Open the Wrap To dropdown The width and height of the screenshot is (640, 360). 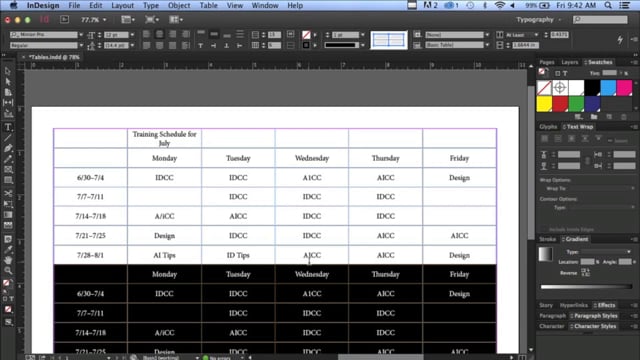(602, 189)
